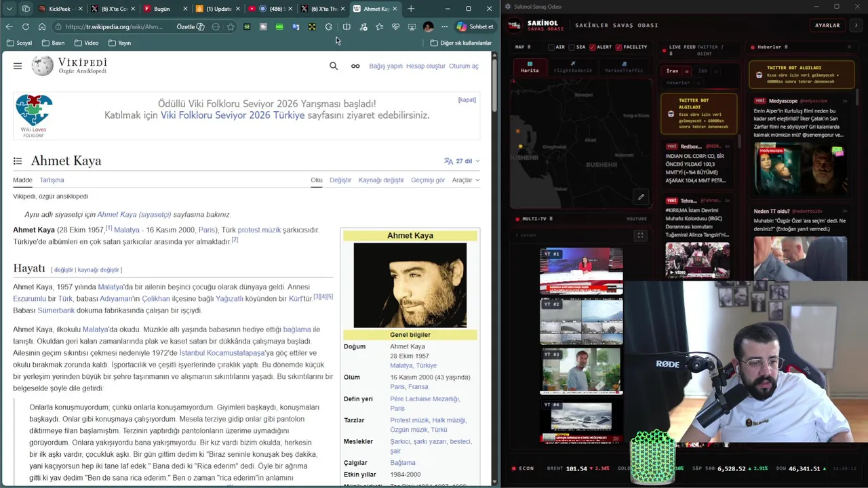Expand the Yayın bookmarks folder

(x=119, y=43)
